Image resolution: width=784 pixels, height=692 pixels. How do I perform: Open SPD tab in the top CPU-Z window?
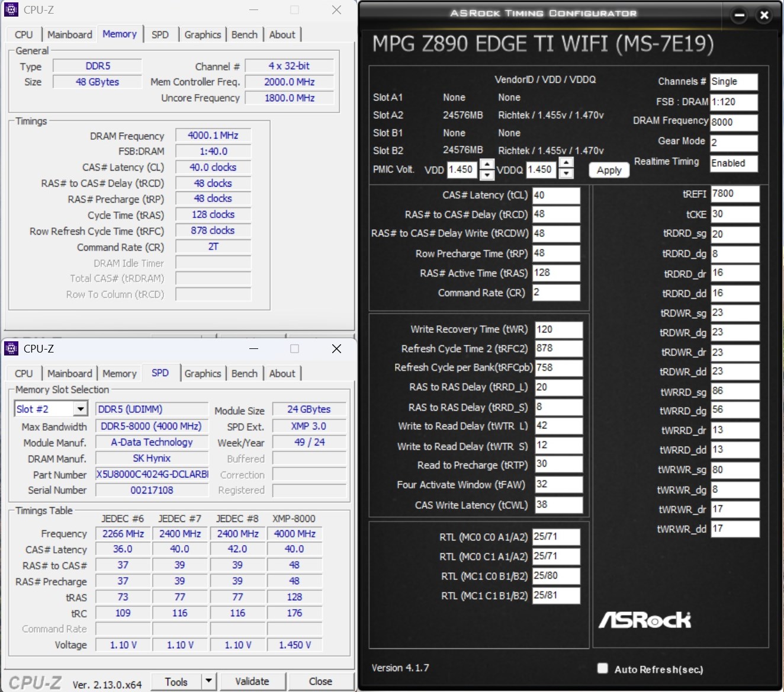[160, 34]
